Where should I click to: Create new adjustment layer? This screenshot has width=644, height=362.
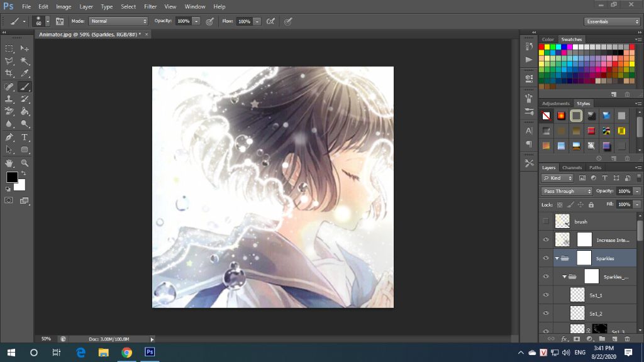589,339
